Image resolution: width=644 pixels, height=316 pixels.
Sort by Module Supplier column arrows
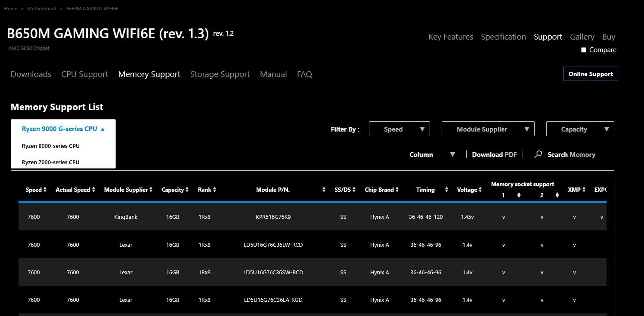151,190
